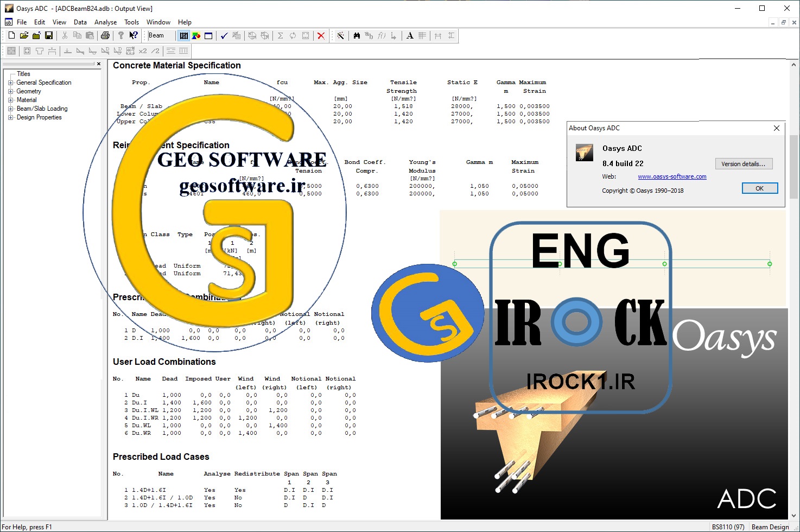Image resolution: width=800 pixels, height=532 pixels.
Task: Open the Edit menu
Action: (x=40, y=22)
